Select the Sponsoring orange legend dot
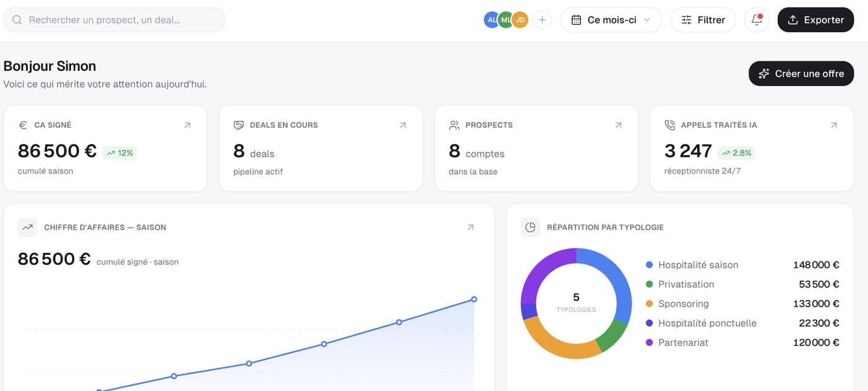 point(649,304)
